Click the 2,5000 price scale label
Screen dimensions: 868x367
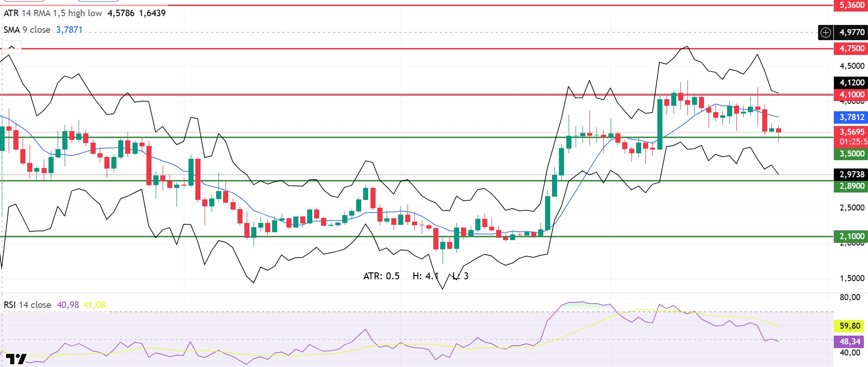pyautogui.click(x=852, y=208)
